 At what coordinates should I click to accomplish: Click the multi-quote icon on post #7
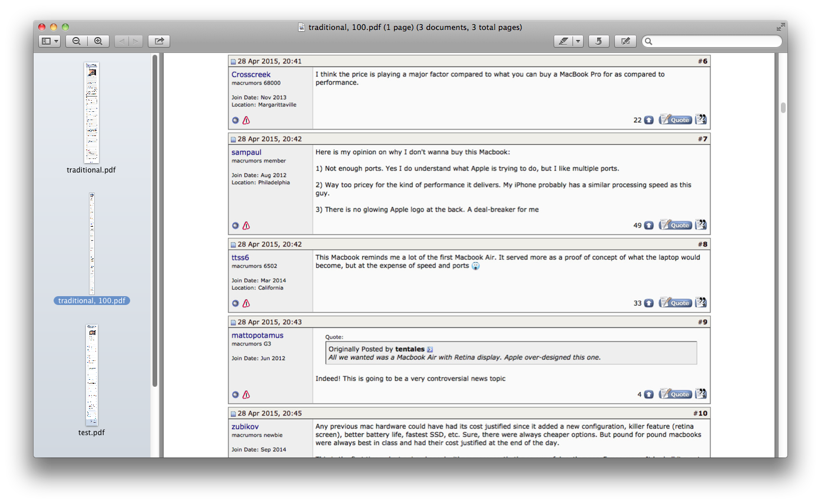[701, 225]
